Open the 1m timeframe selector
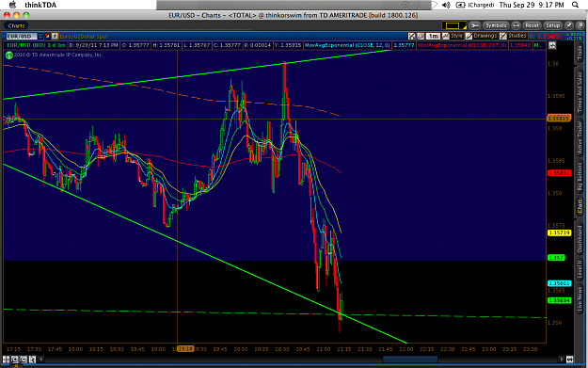 [434, 36]
